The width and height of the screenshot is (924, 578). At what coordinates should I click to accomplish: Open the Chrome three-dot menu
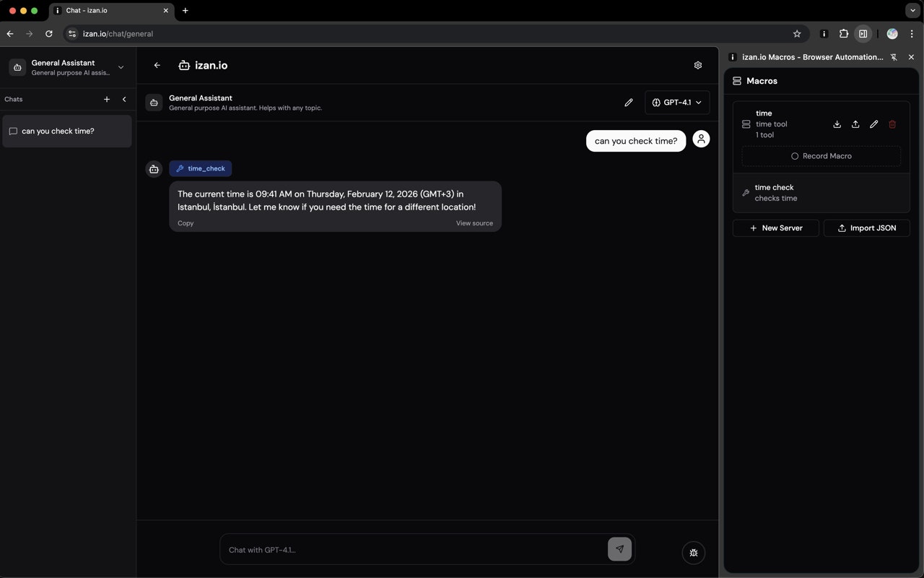912,34
